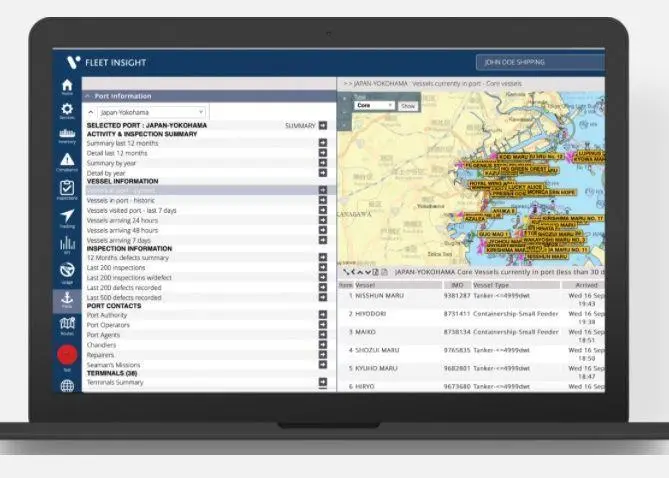
Task: Select Port Agents entry
Action: coord(103,335)
